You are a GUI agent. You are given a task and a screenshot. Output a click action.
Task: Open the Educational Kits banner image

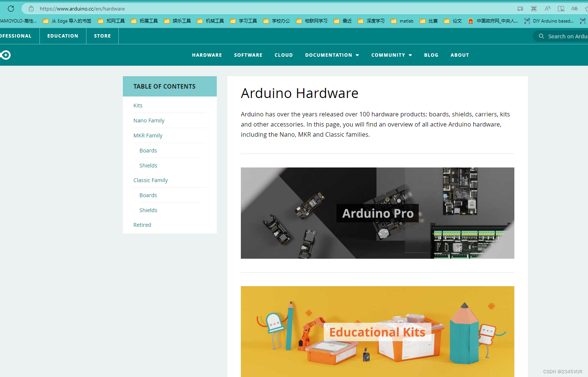(378, 332)
